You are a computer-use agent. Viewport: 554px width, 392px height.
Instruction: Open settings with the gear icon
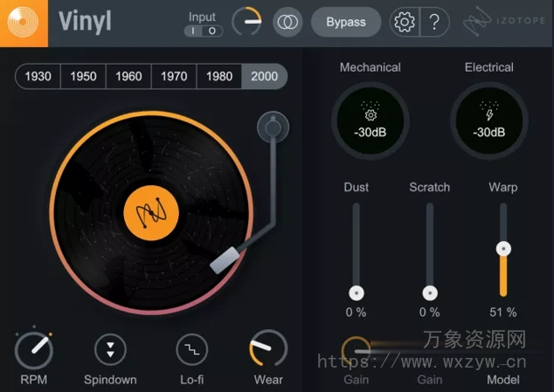pos(404,23)
